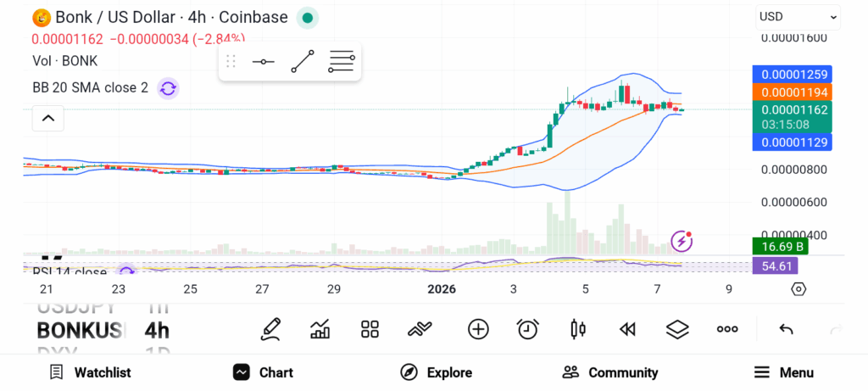Open the USD currency dropdown
This screenshot has width=868, height=391.
pos(798,16)
